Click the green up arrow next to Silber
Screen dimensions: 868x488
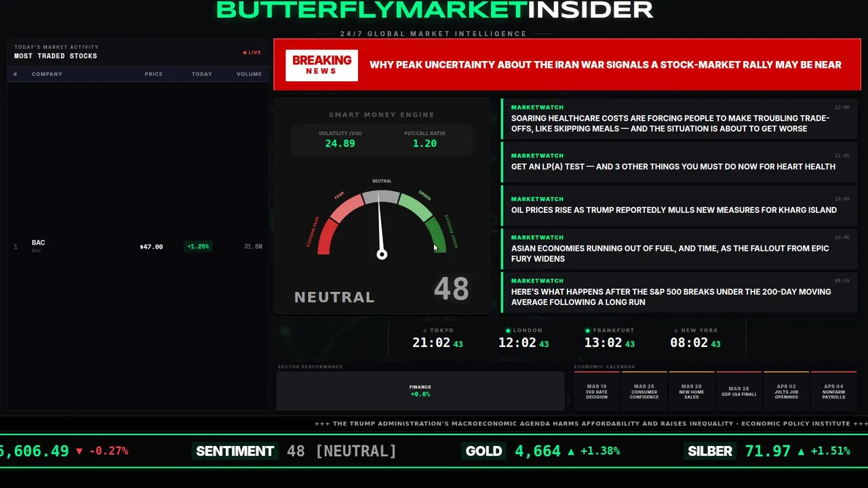801,451
